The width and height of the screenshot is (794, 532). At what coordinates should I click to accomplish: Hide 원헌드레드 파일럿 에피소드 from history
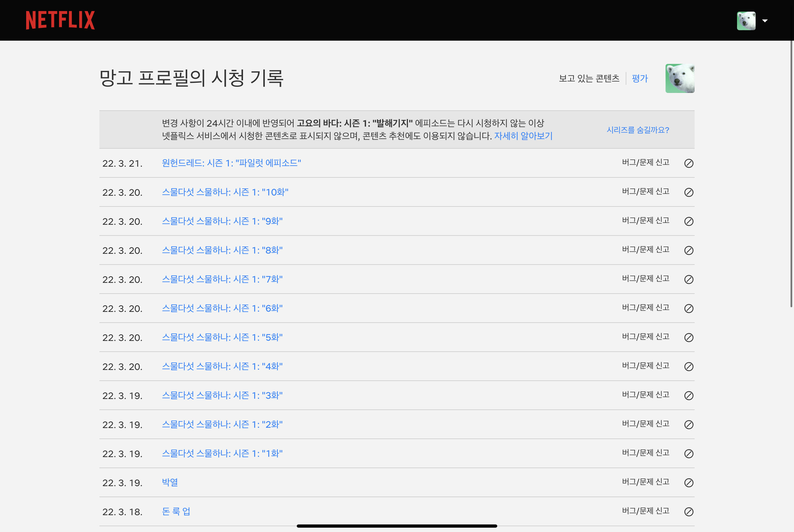tap(689, 163)
